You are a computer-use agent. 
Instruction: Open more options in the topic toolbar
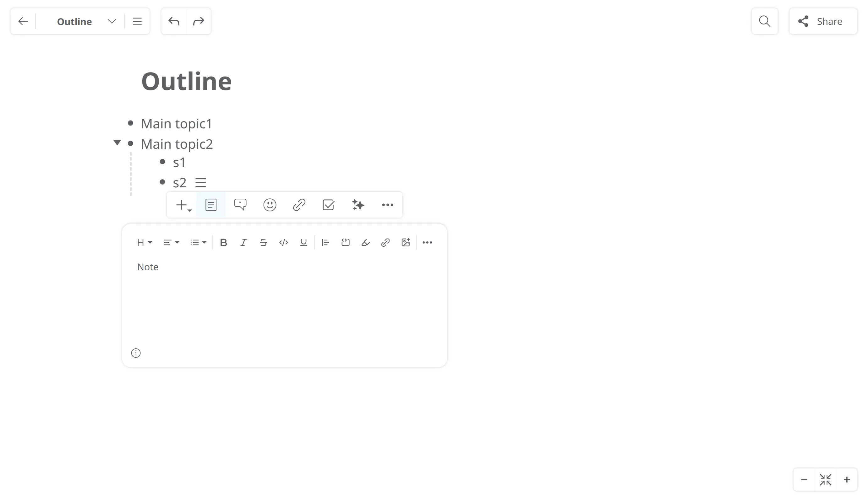click(x=388, y=205)
